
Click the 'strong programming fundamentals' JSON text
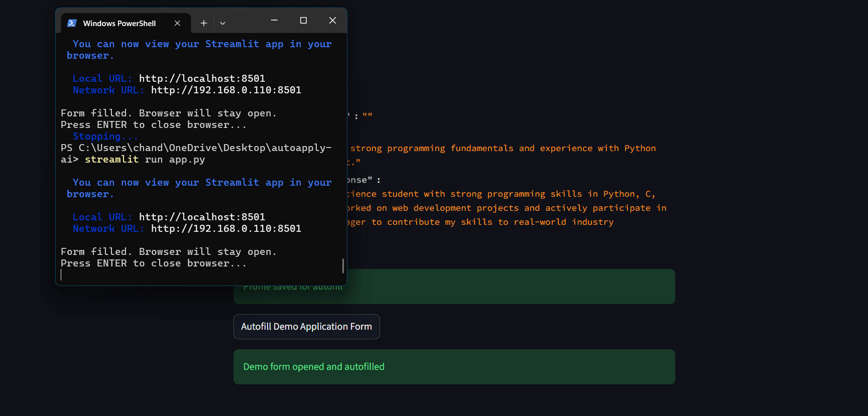pos(432,149)
